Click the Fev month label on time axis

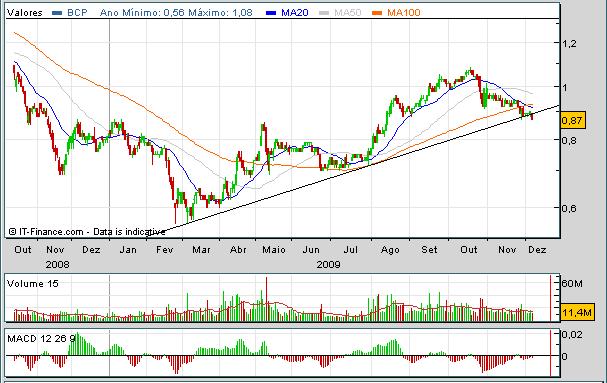[x=165, y=250]
